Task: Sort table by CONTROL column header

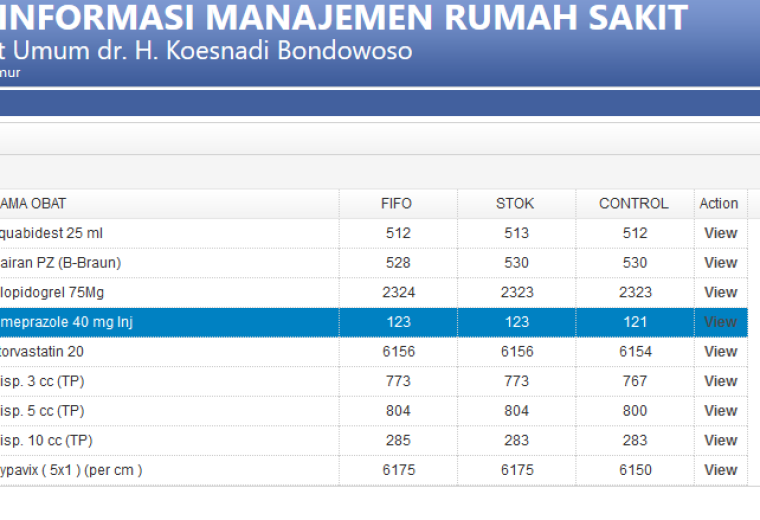Action: (634, 204)
